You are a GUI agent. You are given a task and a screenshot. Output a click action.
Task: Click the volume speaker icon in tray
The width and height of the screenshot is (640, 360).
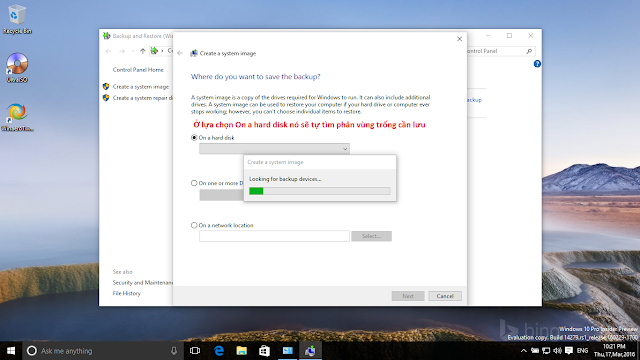pos(557,351)
